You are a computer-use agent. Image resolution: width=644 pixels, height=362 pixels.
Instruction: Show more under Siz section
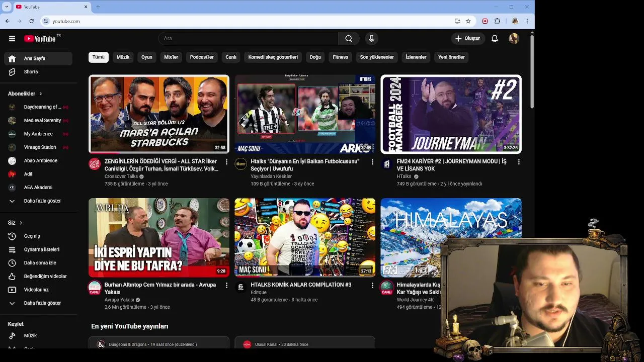[x=38, y=303]
